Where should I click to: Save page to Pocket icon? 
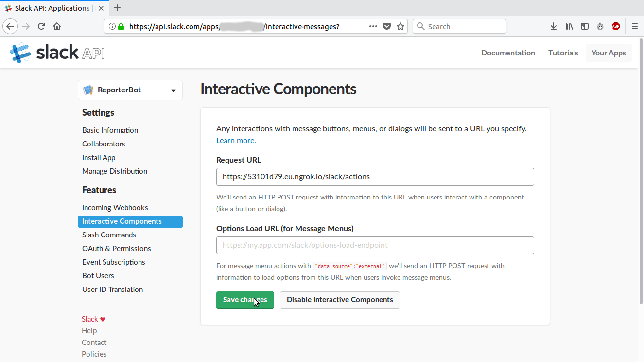pyautogui.click(x=387, y=26)
